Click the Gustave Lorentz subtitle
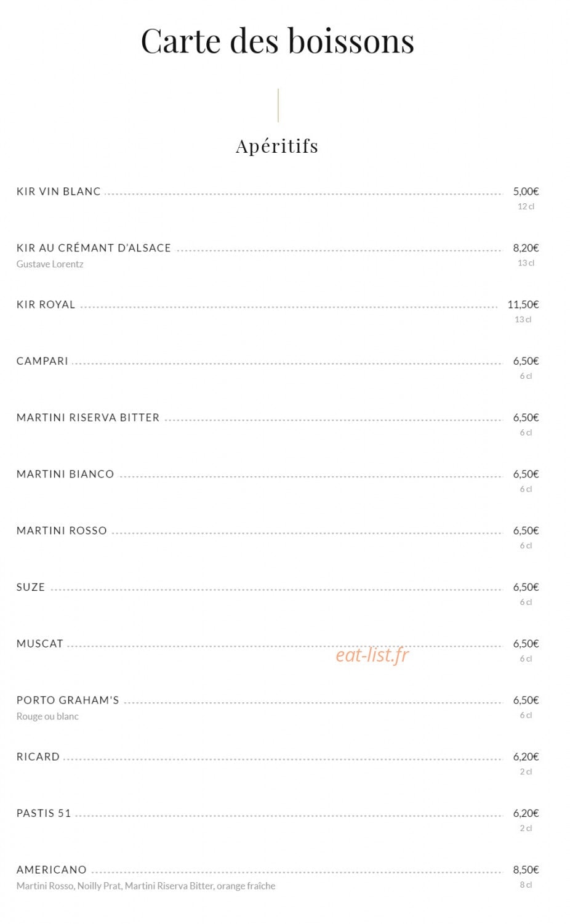 (50, 264)
